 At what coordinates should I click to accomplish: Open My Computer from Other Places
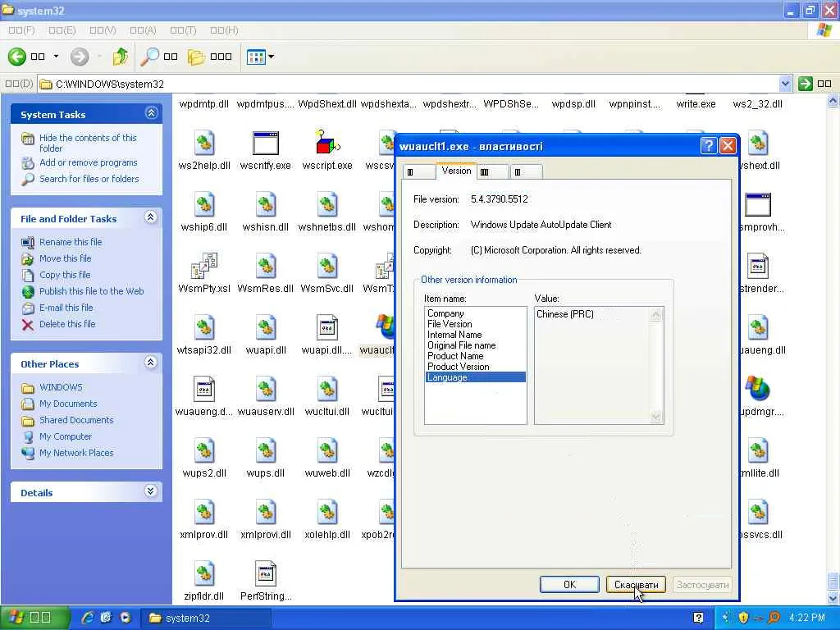point(66,436)
